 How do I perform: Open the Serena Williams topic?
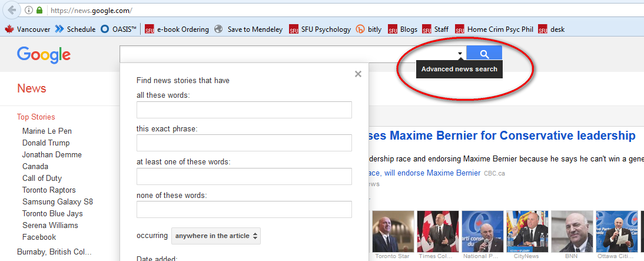(x=50, y=225)
